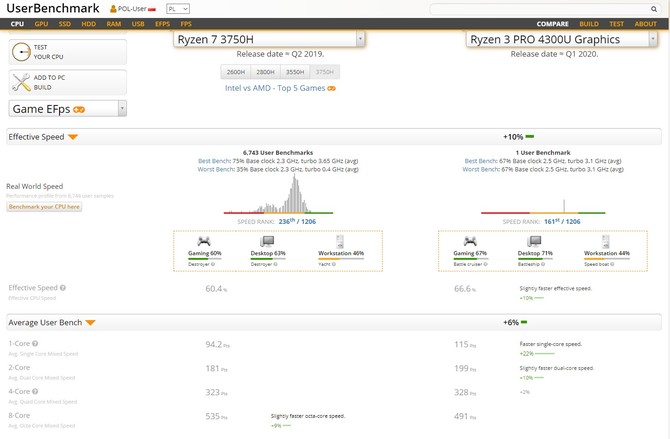Open the GPU tab
670x439 pixels.
point(41,24)
